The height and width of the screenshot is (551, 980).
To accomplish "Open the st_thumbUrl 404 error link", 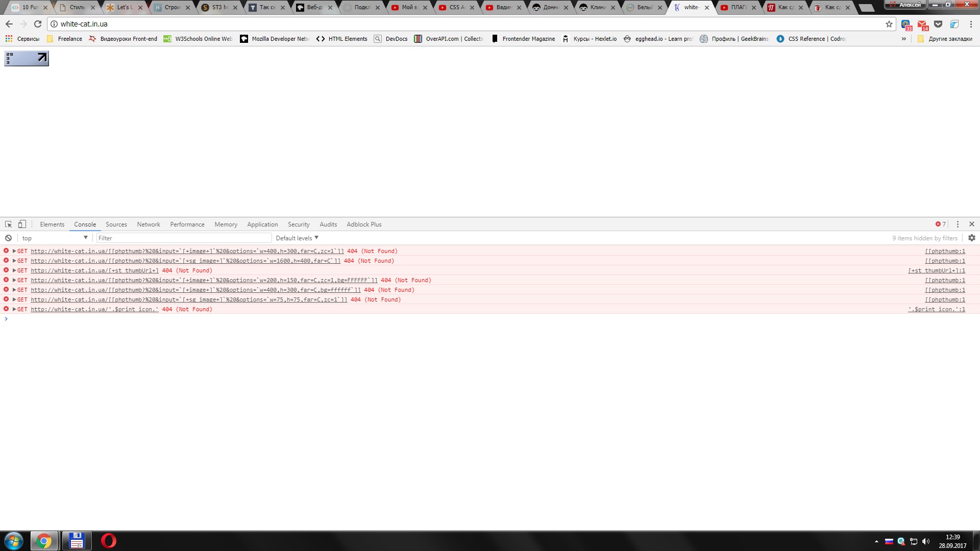I will pyautogui.click(x=94, y=270).
